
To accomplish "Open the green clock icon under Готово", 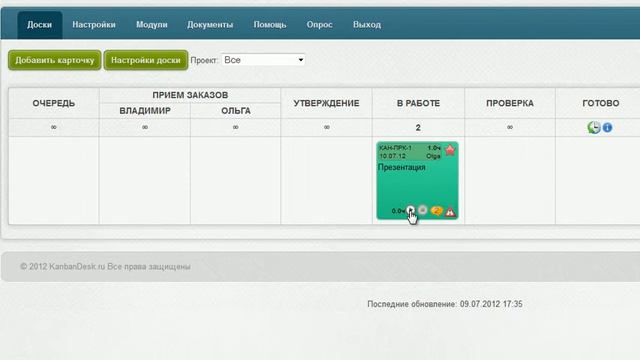I will 594,127.
